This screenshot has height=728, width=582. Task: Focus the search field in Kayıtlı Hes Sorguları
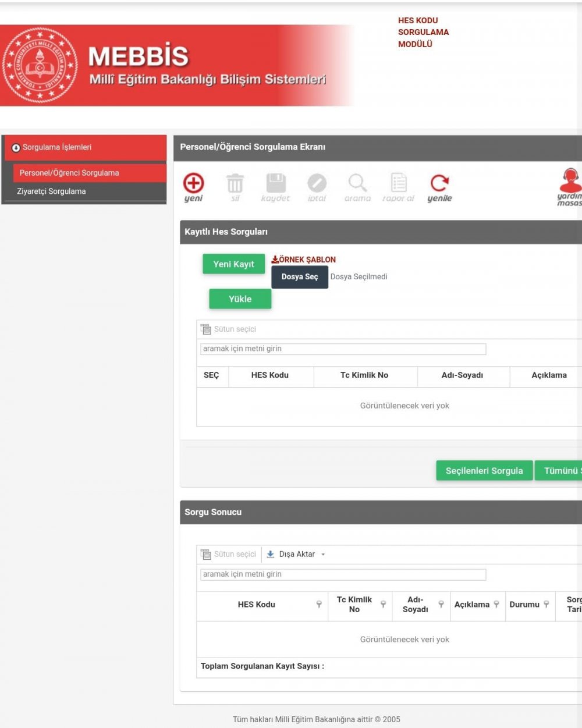tap(343, 349)
